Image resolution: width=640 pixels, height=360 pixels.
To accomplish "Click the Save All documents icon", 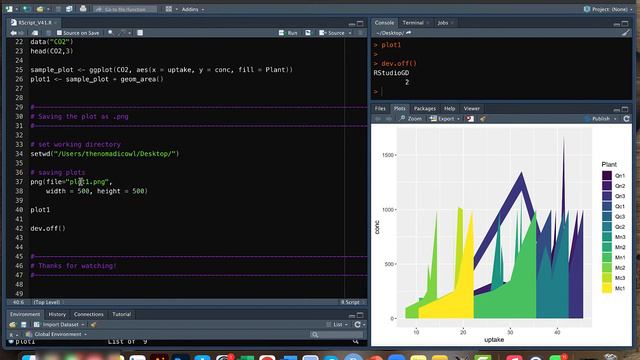I will coord(69,9).
